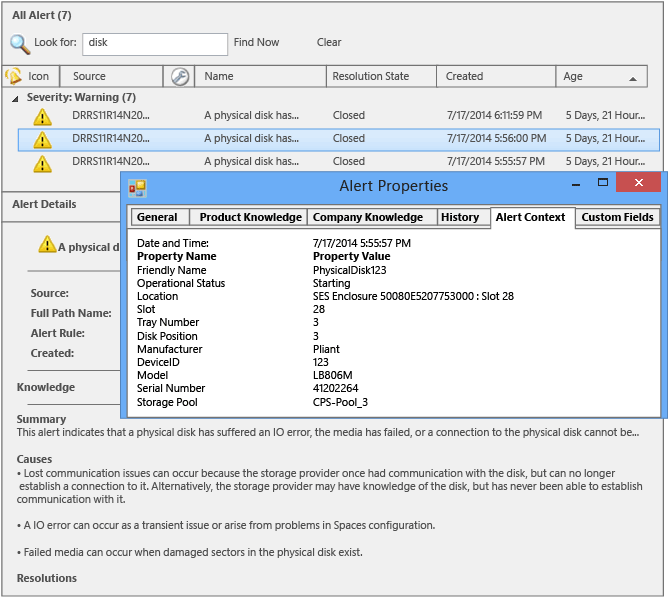The image size is (669, 597).
Task: Click warning icon of 6:11:59 PM alert
Action: tap(42, 116)
